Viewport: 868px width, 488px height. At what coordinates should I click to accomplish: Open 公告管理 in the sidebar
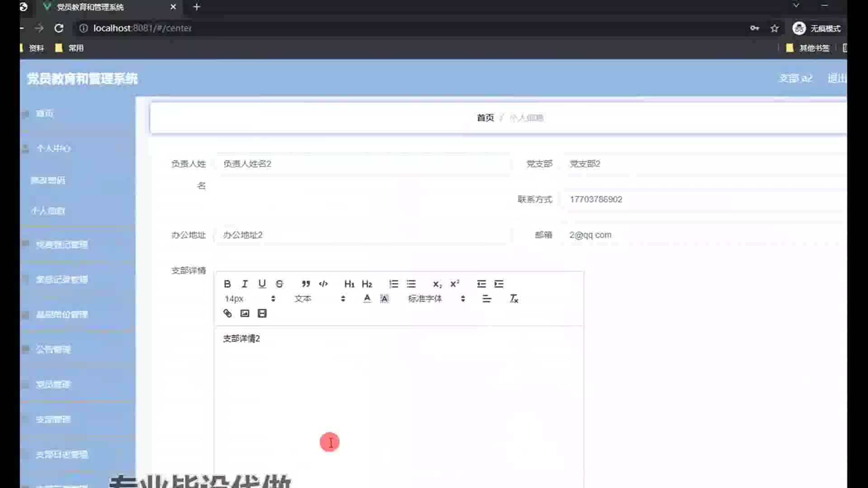point(53,349)
